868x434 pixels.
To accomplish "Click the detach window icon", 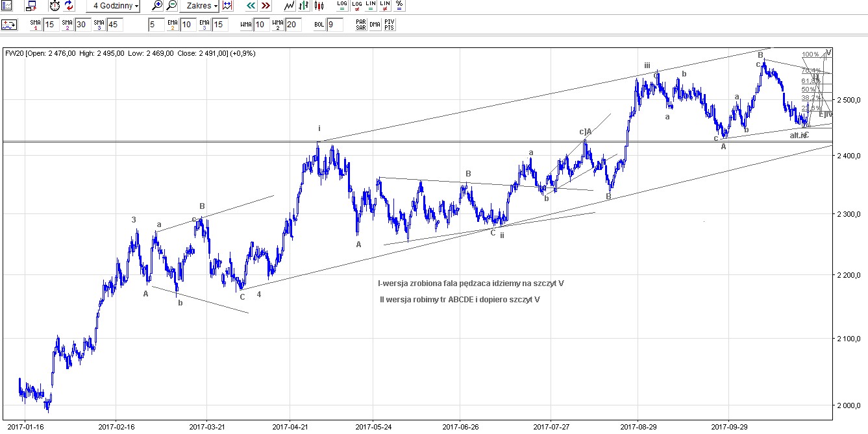I will pos(30,6).
